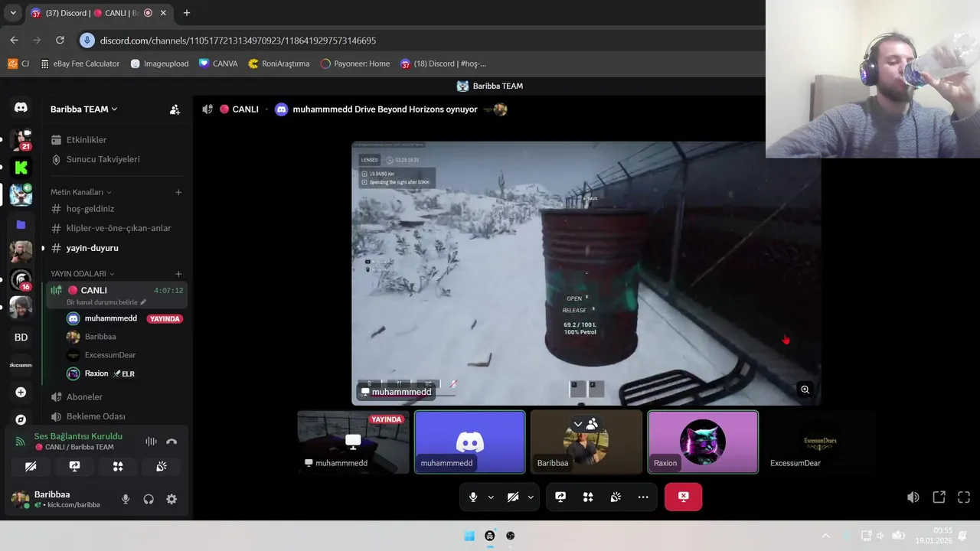The height and width of the screenshot is (551, 980).
Task: Zoom the stream with magnifier icon
Action: [x=805, y=390]
